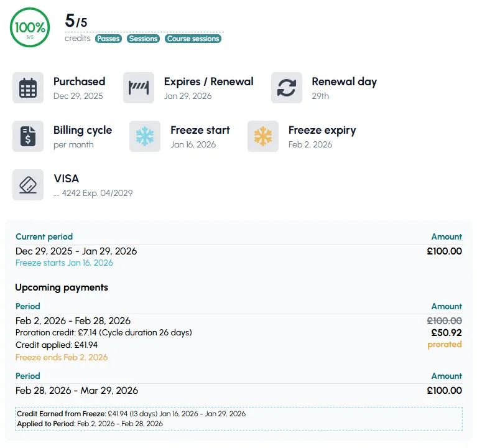Click the Expires / Renewal barrier icon
The width and height of the screenshot is (477, 448).
pos(139,88)
